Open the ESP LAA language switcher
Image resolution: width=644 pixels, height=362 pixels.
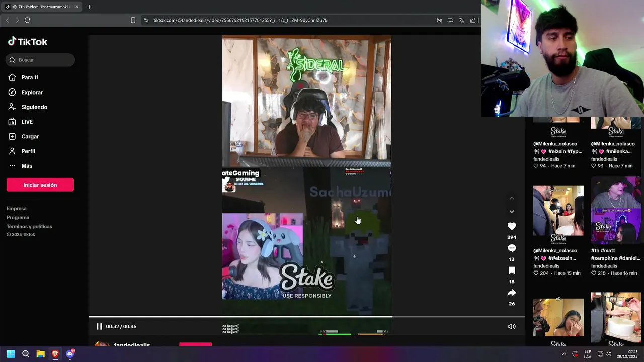click(x=588, y=354)
